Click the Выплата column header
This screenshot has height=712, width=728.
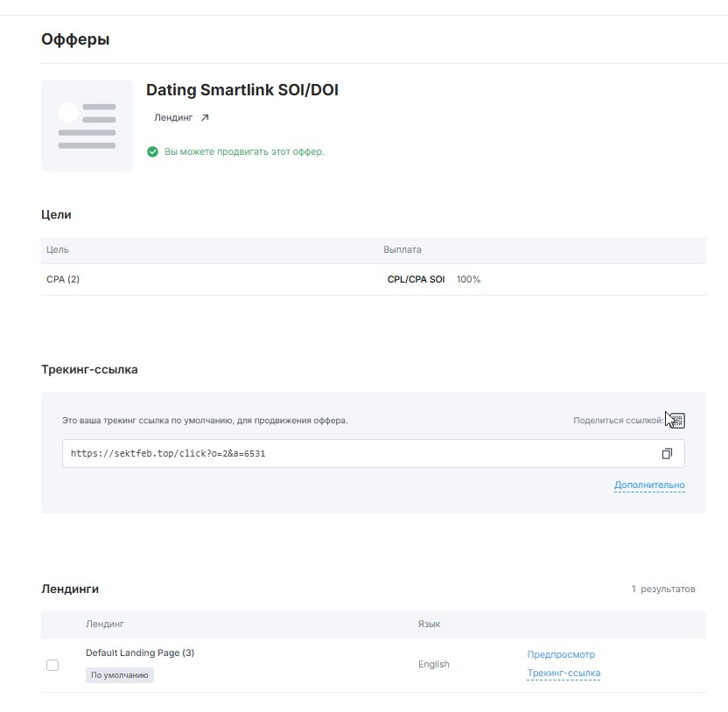[402, 250]
